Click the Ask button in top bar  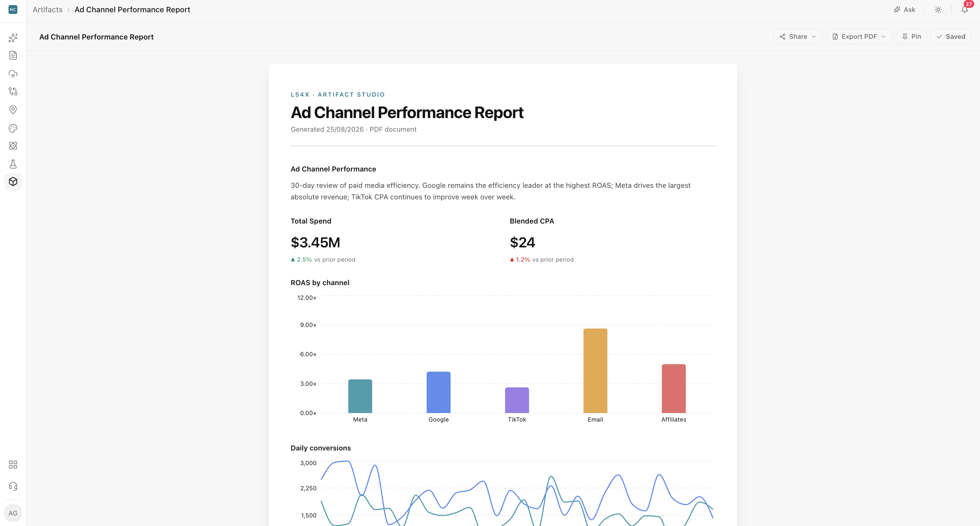click(905, 10)
